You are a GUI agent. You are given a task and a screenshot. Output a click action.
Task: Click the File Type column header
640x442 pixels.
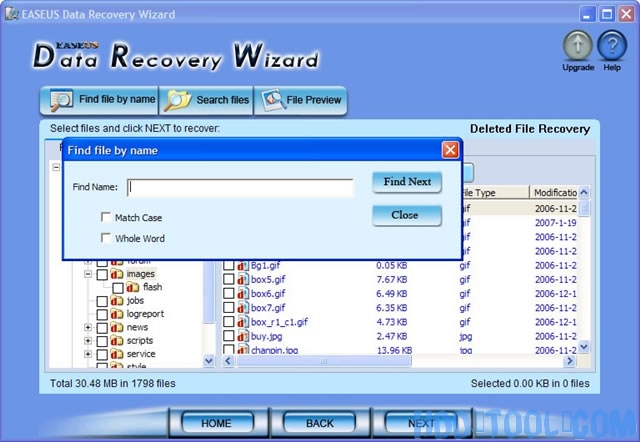pos(495,193)
